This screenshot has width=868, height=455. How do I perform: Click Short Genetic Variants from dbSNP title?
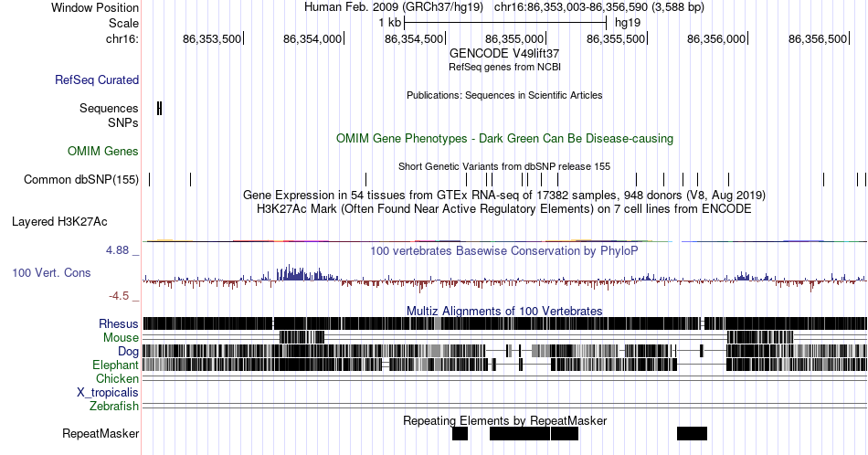[x=504, y=166]
